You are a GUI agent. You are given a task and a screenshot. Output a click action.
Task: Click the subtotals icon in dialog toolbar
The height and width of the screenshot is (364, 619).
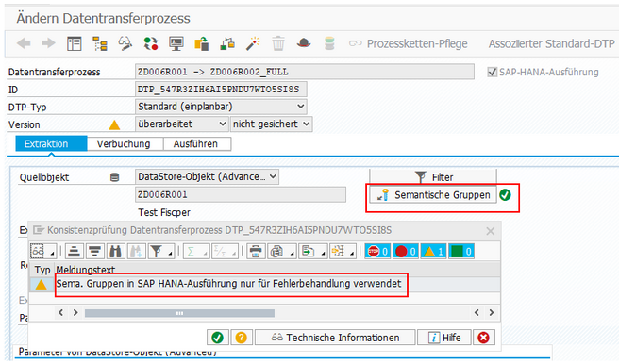(x=225, y=251)
